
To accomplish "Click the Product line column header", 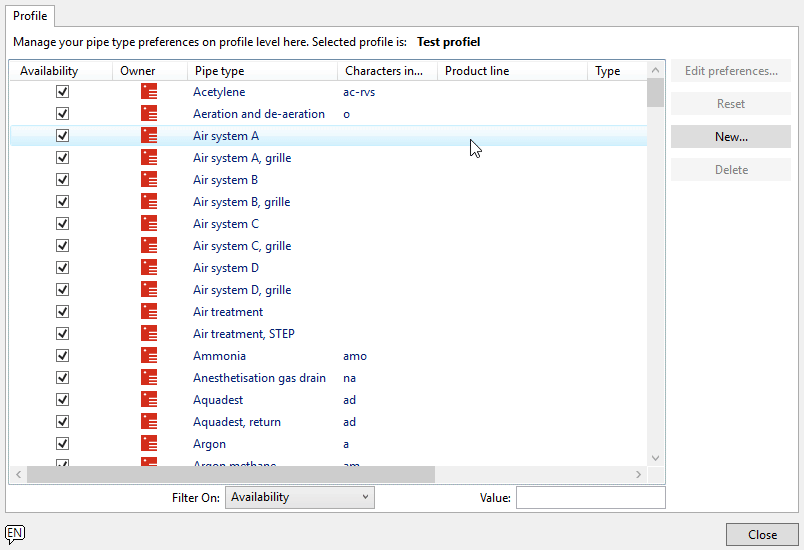I will pos(512,71).
